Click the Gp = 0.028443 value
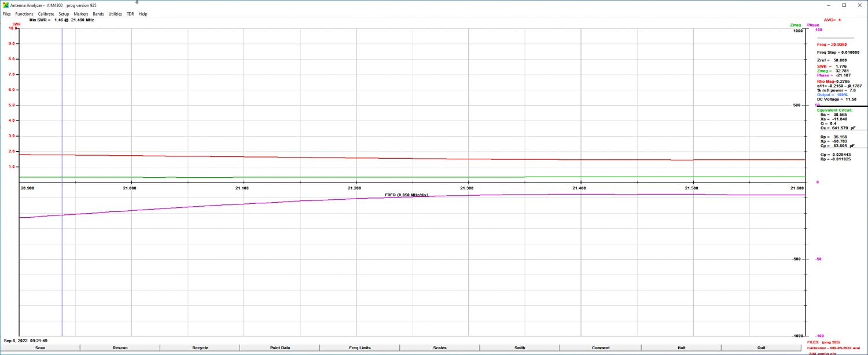This screenshot has height=355, width=868. pyautogui.click(x=836, y=155)
